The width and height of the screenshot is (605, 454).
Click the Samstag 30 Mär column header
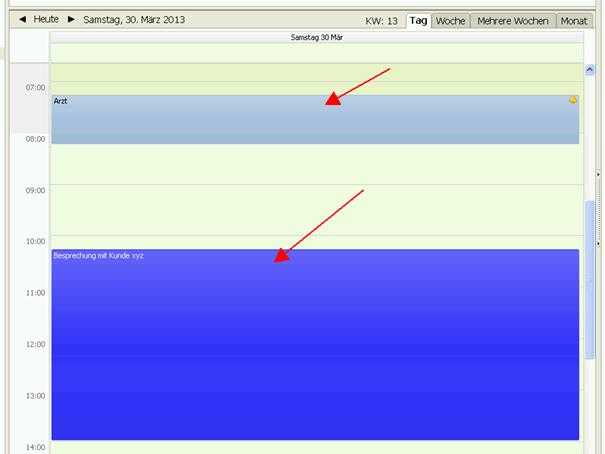(x=317, y=37)
